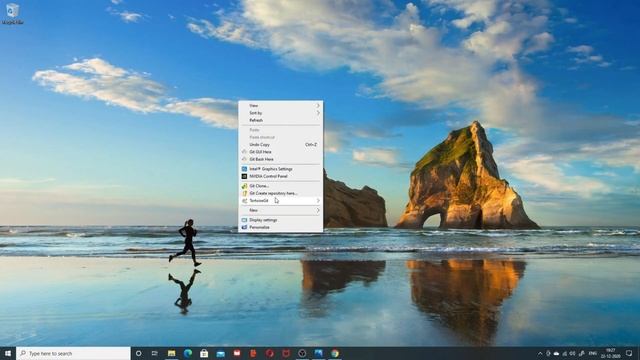Switch the ENG input language indicator

[593, 353]
